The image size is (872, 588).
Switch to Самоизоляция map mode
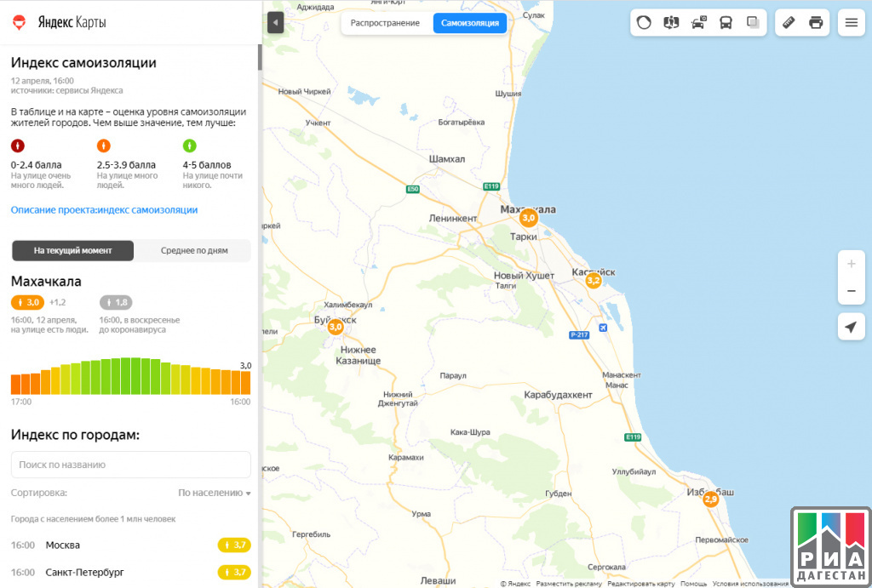[470, 23]
